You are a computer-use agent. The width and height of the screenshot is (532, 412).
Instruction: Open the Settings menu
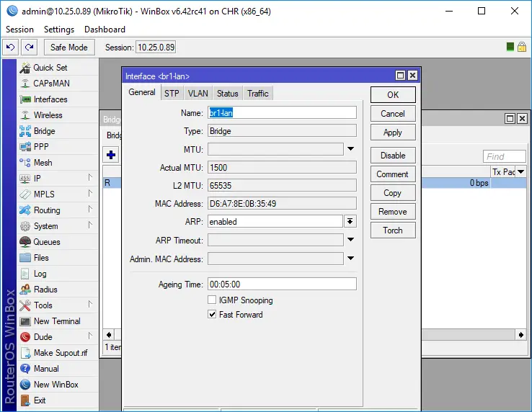59,30
